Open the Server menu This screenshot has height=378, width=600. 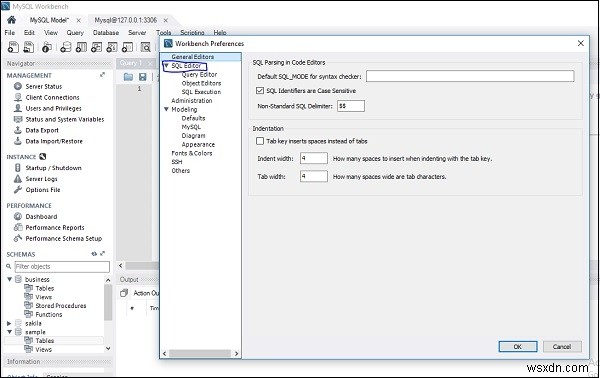137,33
